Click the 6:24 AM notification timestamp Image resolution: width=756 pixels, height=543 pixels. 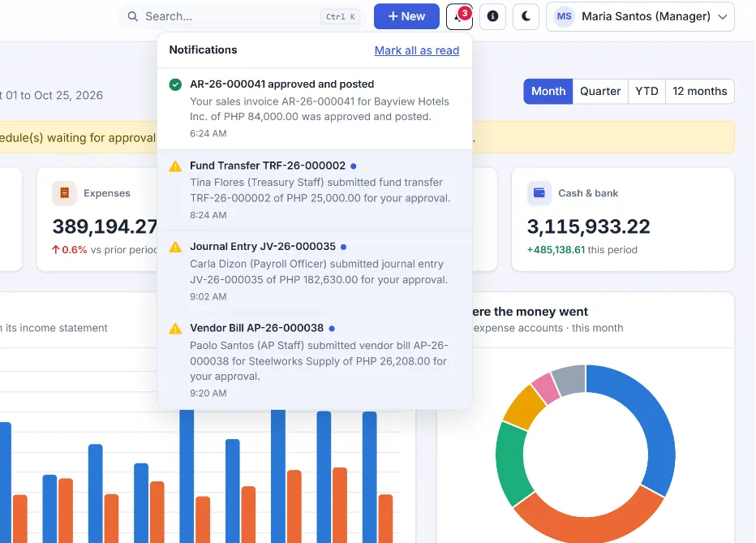(208, 134)
